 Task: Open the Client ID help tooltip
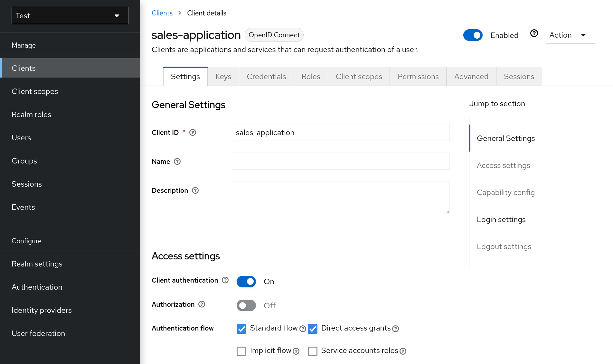[x=193, y=132]
